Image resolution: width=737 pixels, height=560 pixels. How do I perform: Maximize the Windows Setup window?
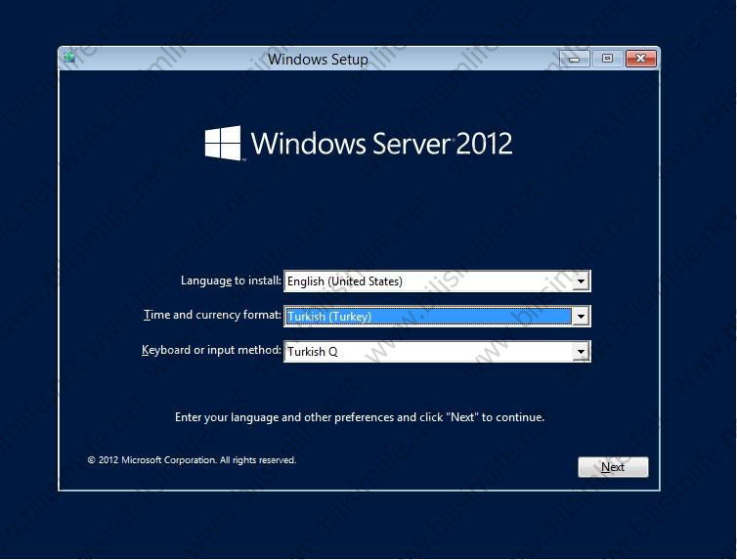[607, 59]
